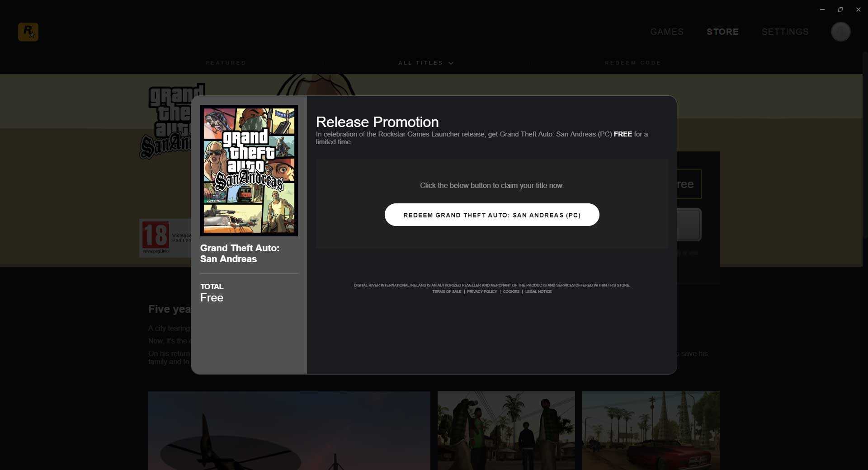Screen dimensions: 868x470
Task: Minimize the launcher window
Action: pos(822,9)
